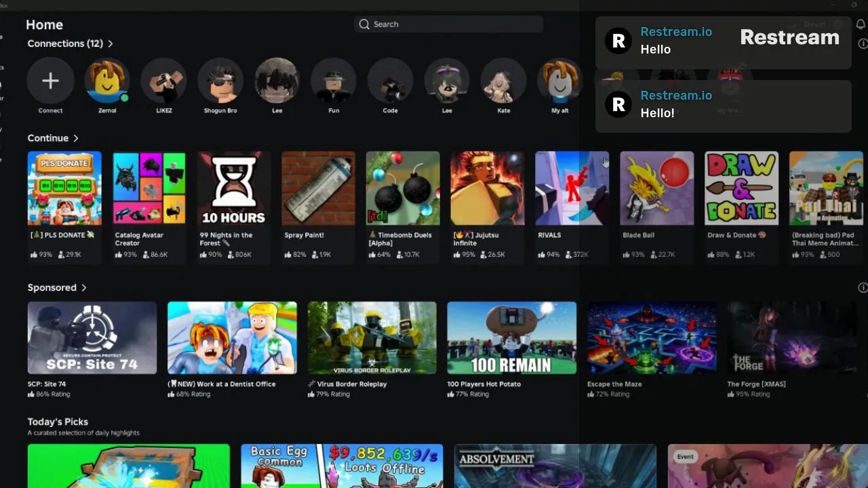This screenshot has width=868, height=488.
Task: Open Pad Thai Meme Animation thumbnail
Action: [826, 188]
